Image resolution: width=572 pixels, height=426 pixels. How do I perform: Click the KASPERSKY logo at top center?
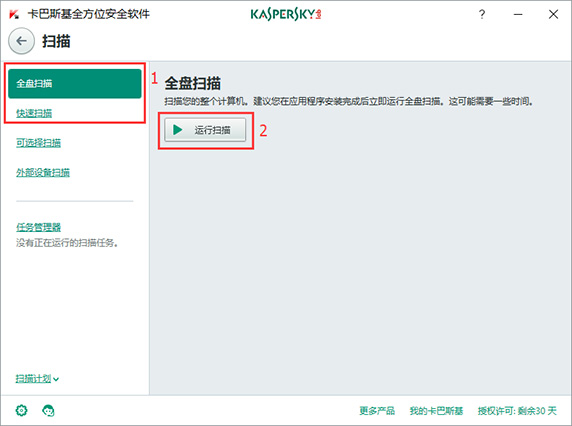286,14
